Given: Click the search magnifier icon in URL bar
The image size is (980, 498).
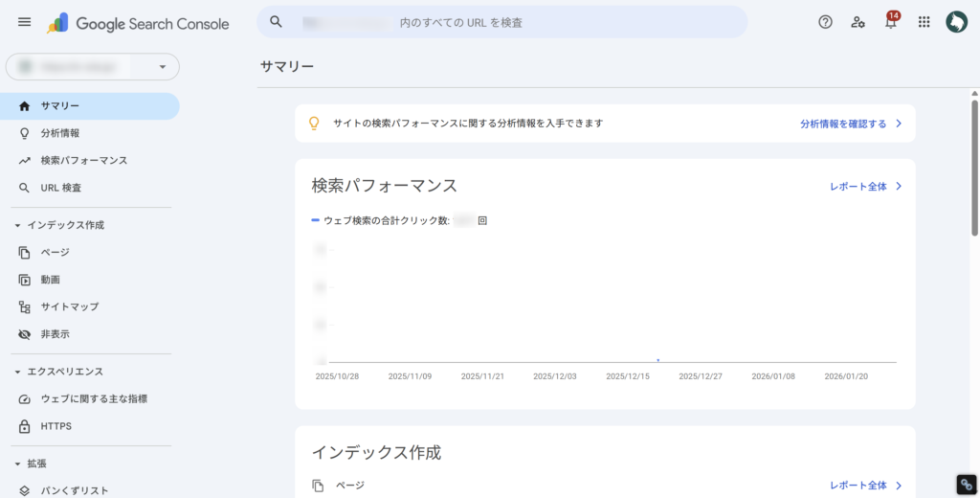Looking at the screenshot, I should 277,22.
